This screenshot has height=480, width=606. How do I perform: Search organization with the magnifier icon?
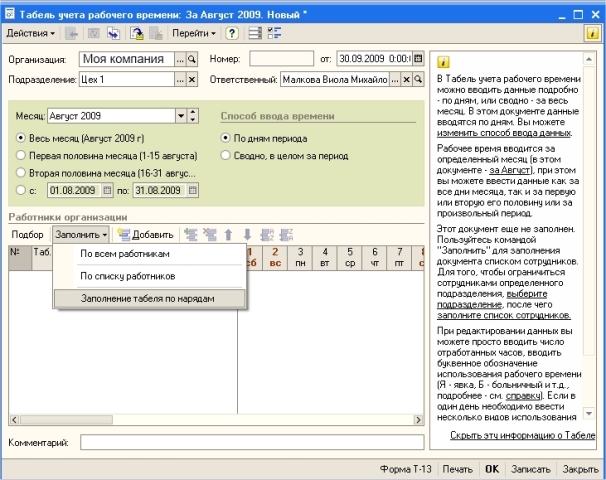[192, 59]
